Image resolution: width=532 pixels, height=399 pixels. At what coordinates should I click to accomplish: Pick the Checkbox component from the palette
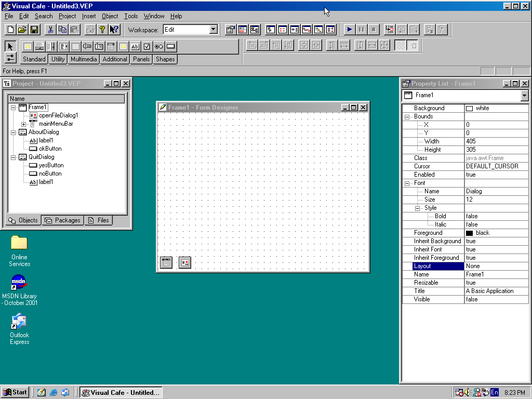tap(147, 46)
